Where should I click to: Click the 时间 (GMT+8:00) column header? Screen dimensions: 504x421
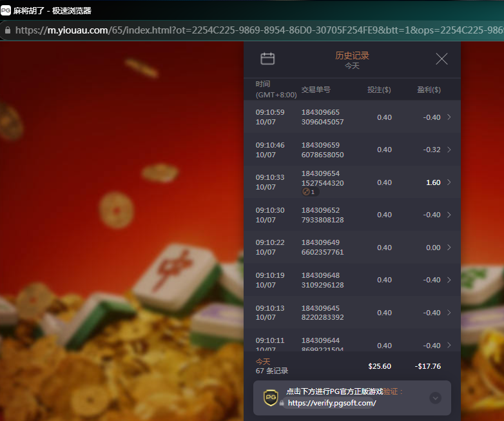pos(276,90)
